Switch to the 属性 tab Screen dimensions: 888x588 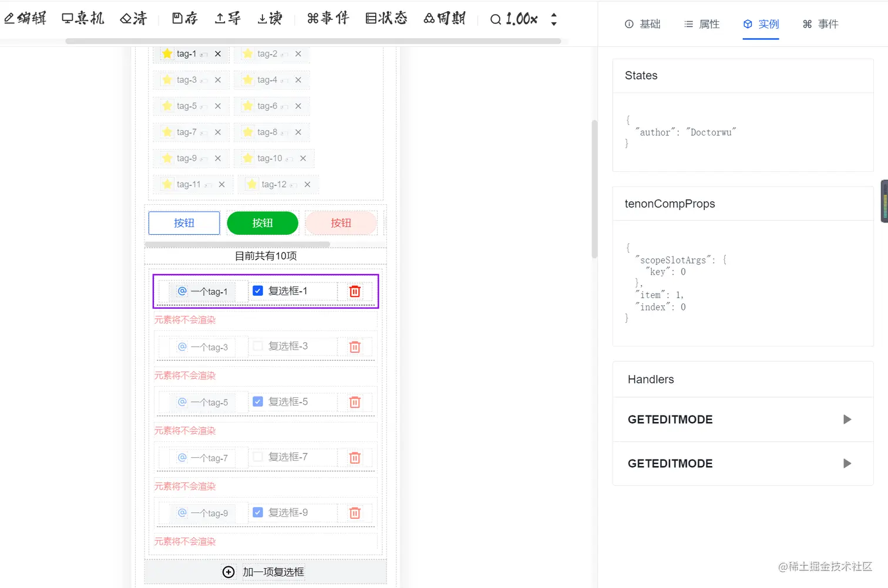coord(702,24)
